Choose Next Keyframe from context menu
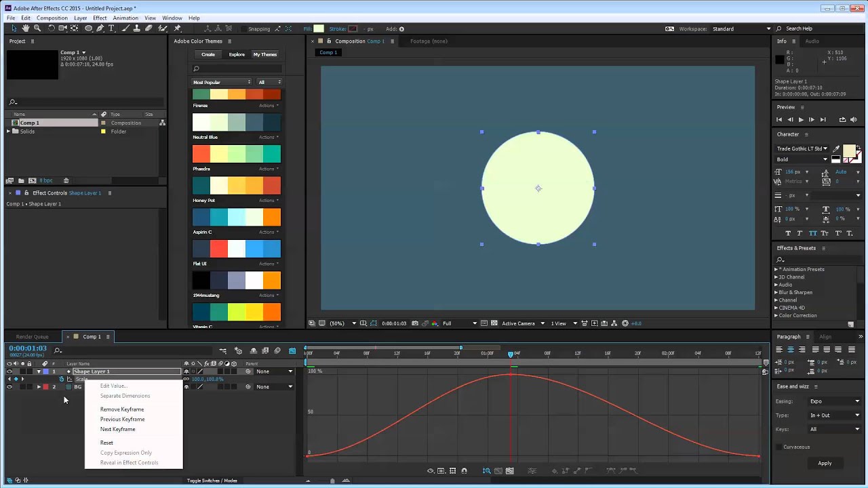The height and width of the screenshot is (488, 868). pos(118,429)
